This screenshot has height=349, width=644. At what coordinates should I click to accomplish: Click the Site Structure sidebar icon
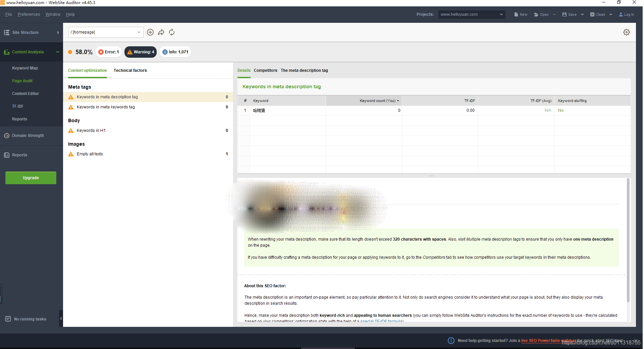click(7, 33)
